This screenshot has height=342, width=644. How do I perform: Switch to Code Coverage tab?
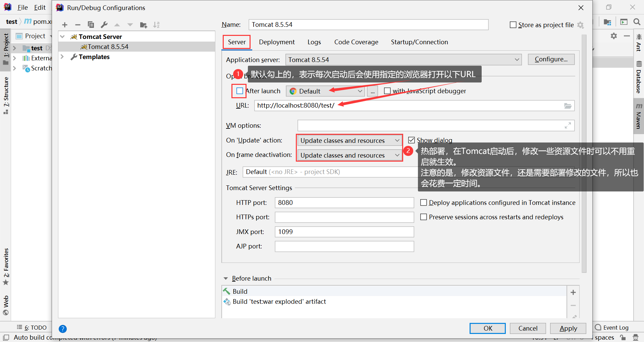click(x=356, y=42)
